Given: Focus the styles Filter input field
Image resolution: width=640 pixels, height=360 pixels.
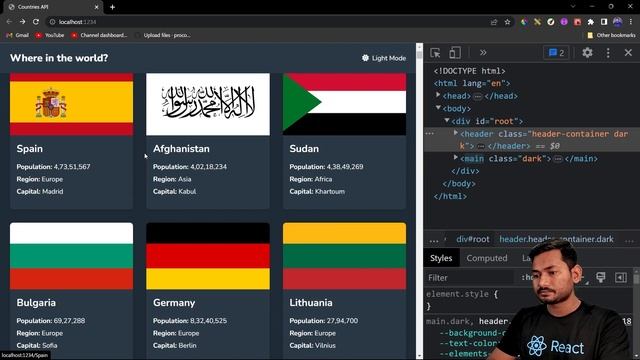Looking at the screenshot, I should point(469,278).
